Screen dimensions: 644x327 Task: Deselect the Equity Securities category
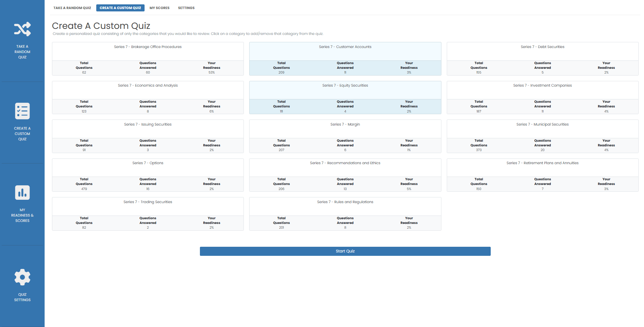click(x=345, y=90)
